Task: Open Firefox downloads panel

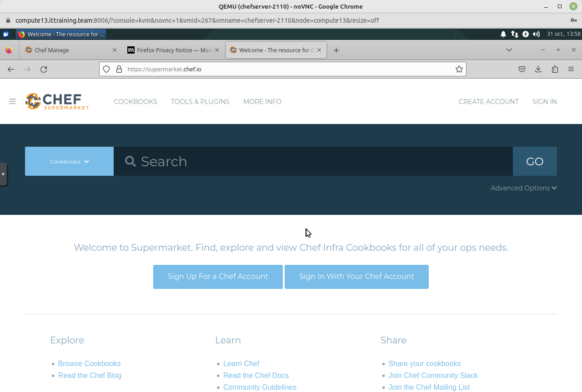Action: tap(538, 69)
